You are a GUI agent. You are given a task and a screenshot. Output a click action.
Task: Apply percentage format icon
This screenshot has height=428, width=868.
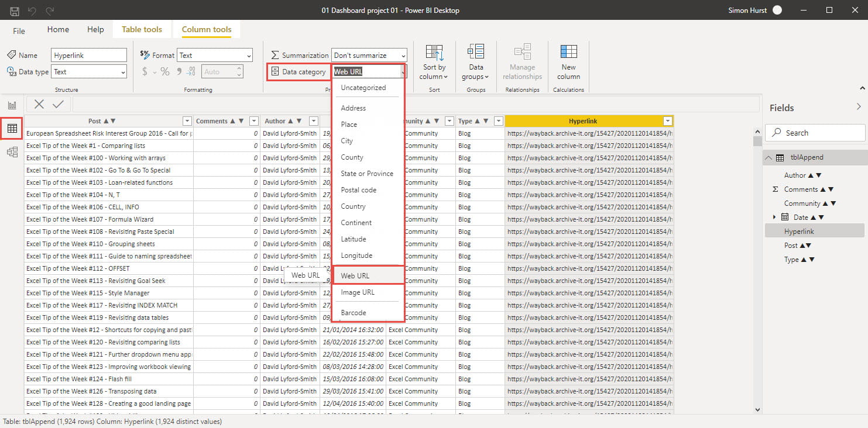pyautogui.click(x=165, y=72)
